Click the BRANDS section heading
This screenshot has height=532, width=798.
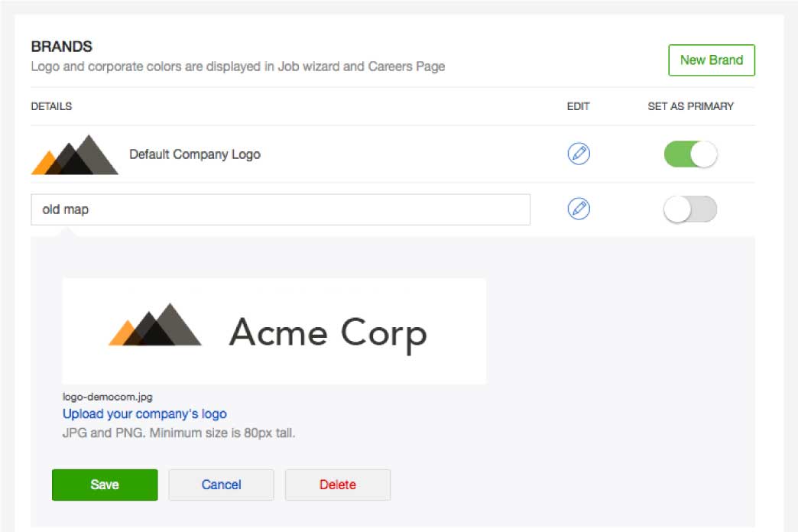click(x=61, y=47)
